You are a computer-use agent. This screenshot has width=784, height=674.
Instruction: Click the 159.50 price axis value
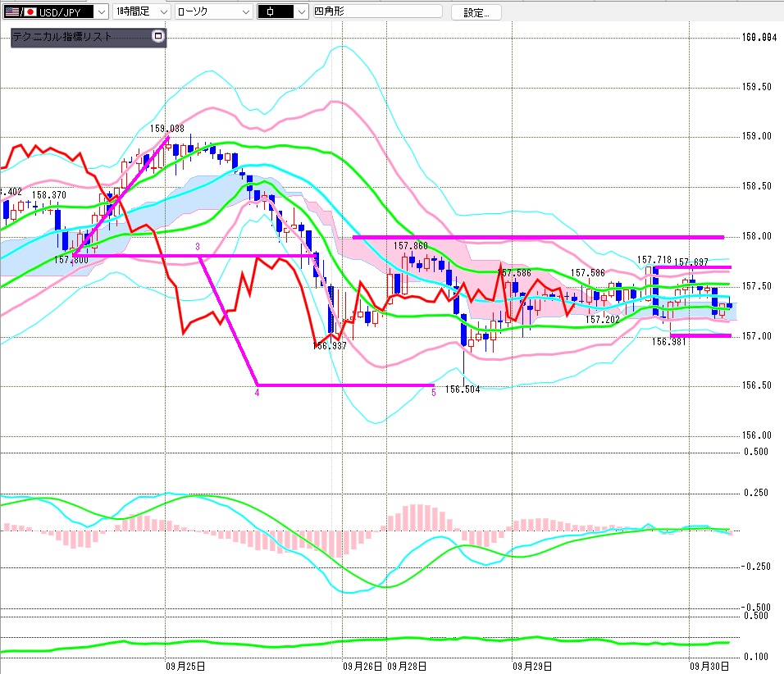coord(756,87)
